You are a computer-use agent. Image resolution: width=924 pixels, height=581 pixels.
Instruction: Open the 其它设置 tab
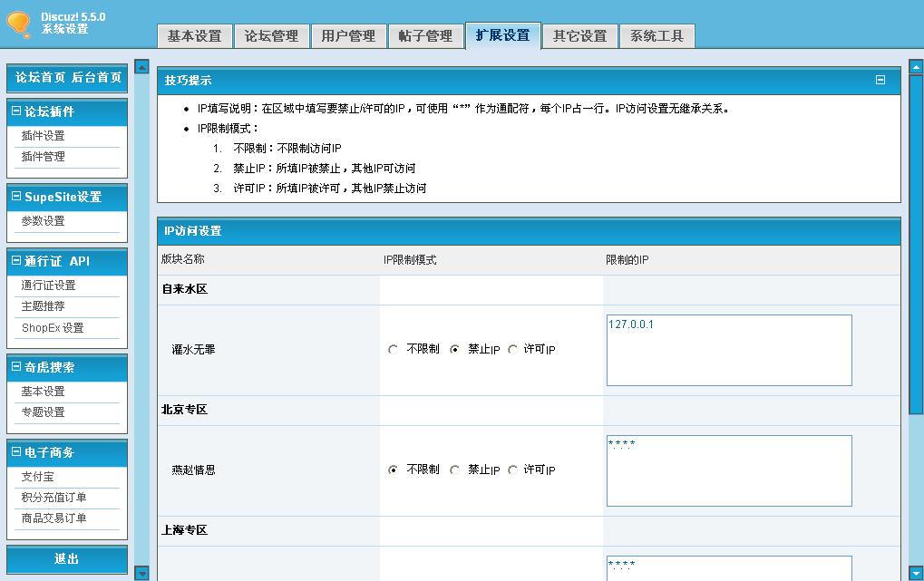[x=579, y=36]
